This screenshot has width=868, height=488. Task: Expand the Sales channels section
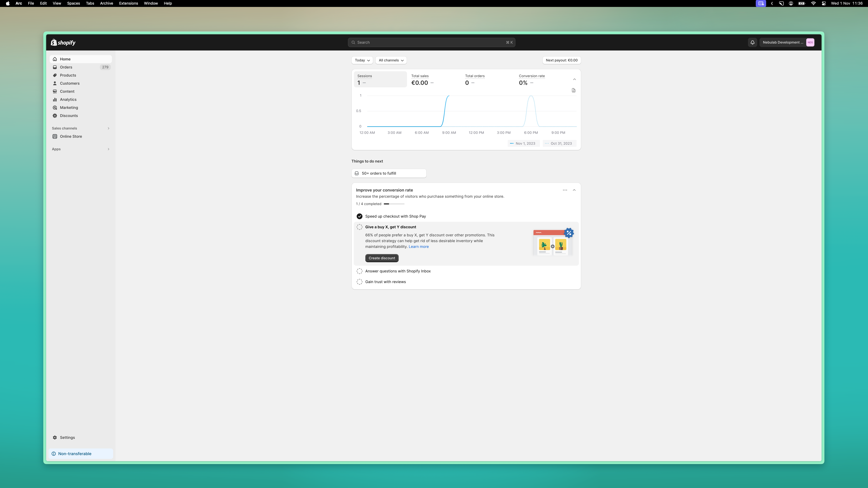[108, 129]
